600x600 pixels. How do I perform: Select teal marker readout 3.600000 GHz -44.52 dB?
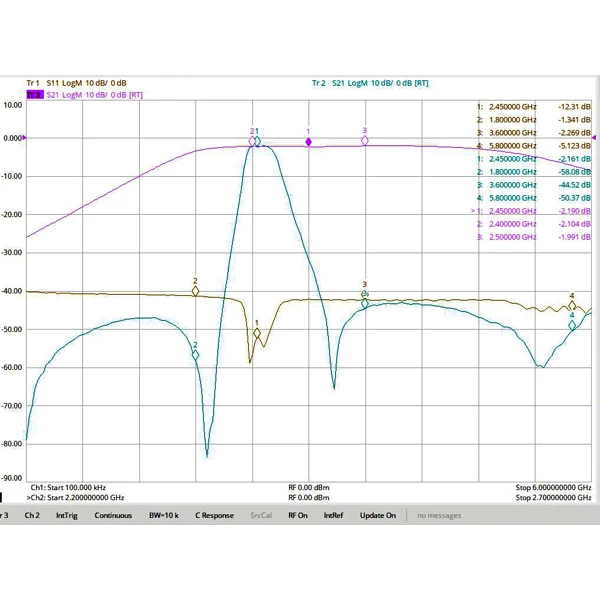click(x=533, y=185)
